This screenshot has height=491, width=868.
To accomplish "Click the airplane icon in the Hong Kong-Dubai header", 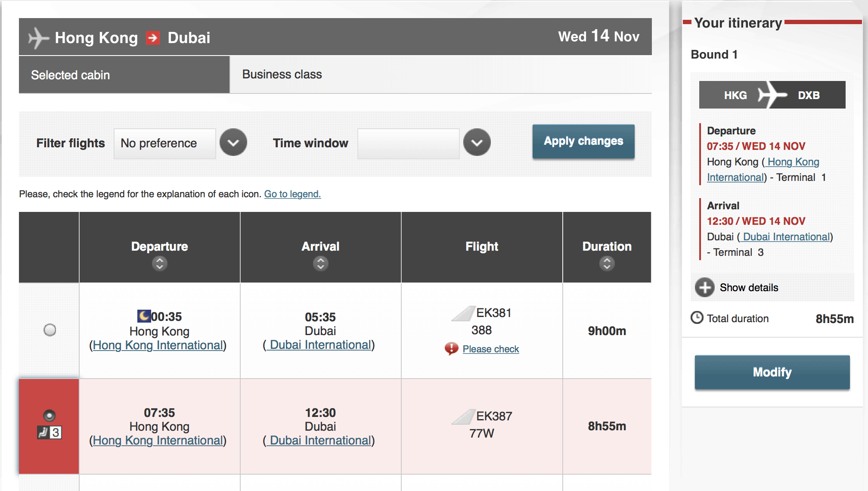I will click(x=38, y=37).
